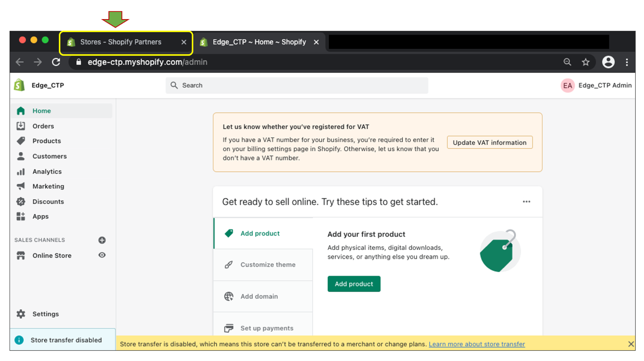The width and height of the screenshot is (644, 361).
Task: Select the Customize theme tip tab
Action: (x=263, y=265)
